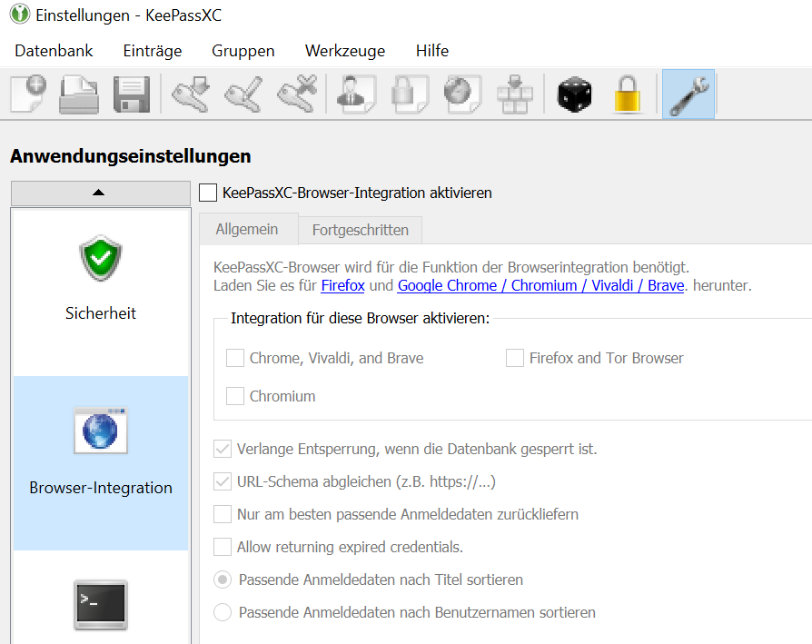Viewport: 812px width, 644px height.
Task: Click Integration für diese Browser aktivieren label
Action: [x=360, y=318]
